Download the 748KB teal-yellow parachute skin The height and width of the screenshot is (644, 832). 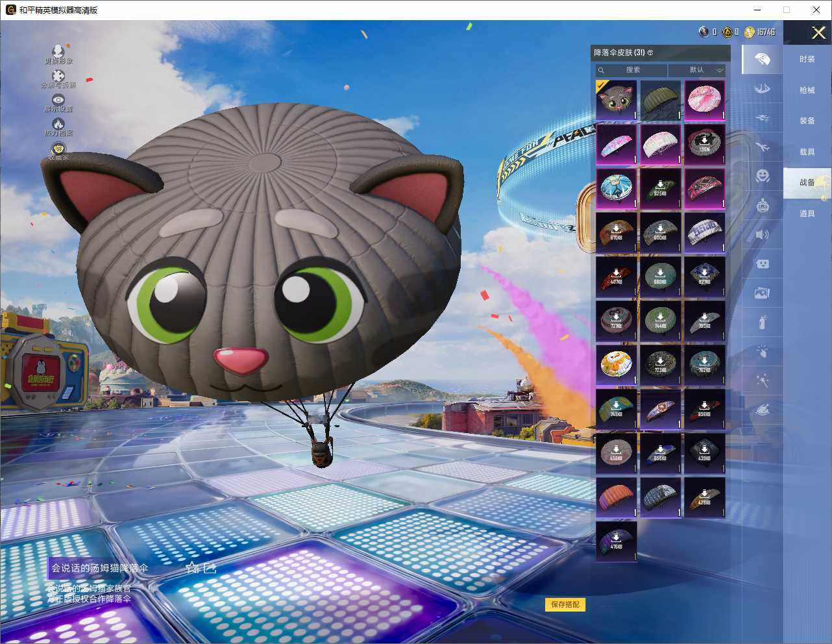(x=617, y=410)
